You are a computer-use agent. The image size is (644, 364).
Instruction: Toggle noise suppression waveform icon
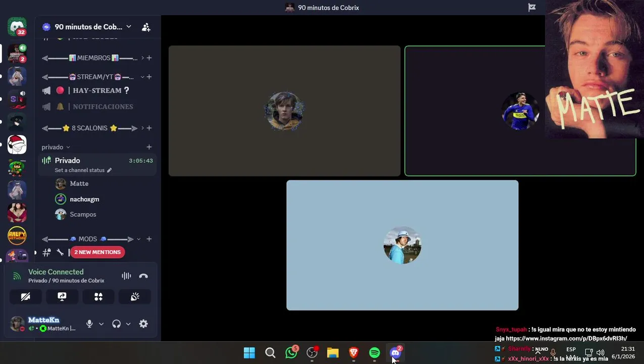pos(126,276)
